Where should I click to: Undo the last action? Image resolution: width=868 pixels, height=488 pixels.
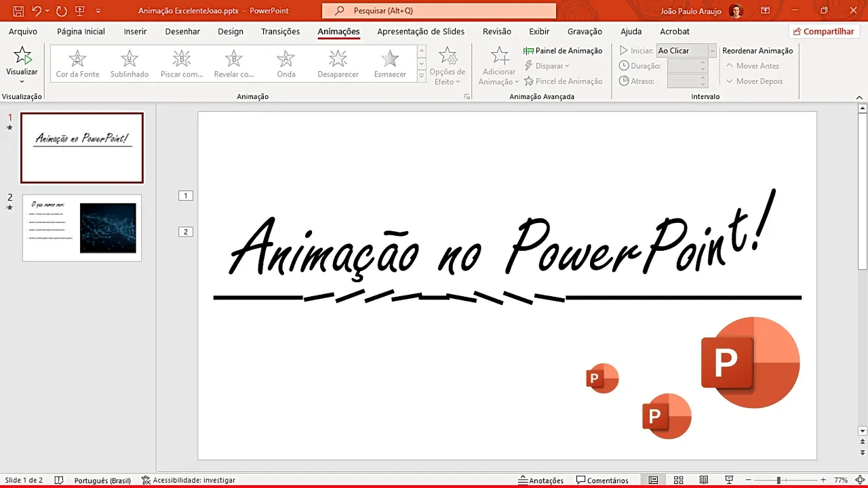[37, 11]
